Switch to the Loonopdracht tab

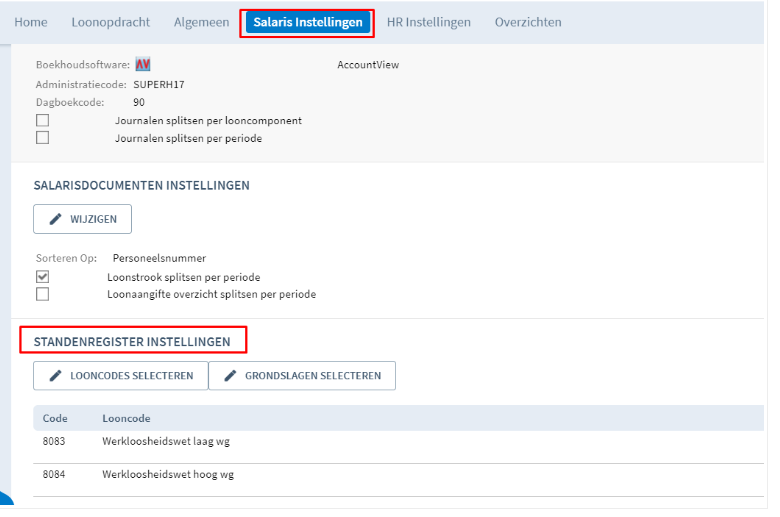110,22
